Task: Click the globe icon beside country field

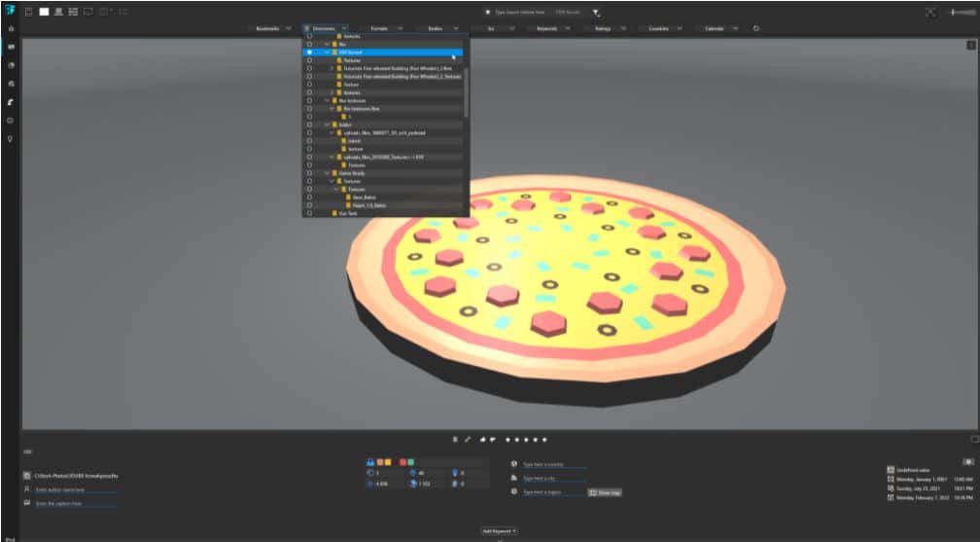Action: click(x=513, y=464)
